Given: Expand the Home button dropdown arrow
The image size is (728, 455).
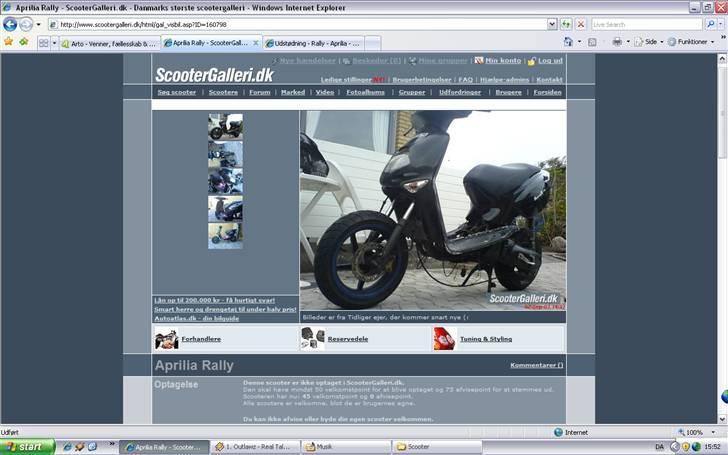Looking at the screenshot, I should click(579, 42).
